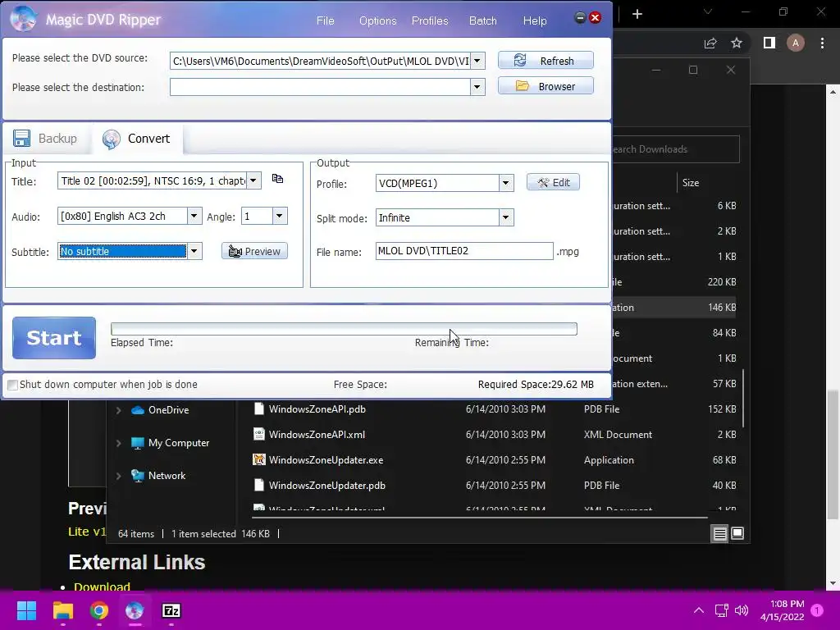The height and width of the screenshot is (630, 840).
Task: Click the Search Downloads box
Action: (676, 149)
